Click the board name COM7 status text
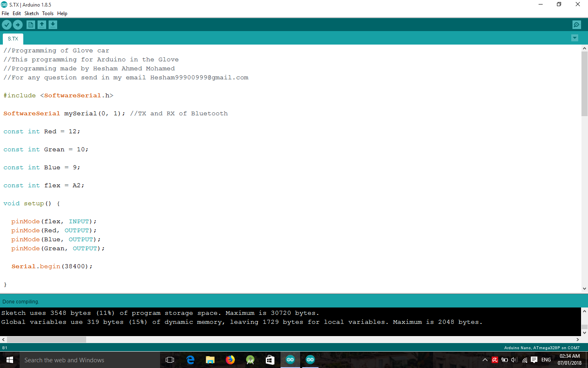The height and width of the screenshot is (368, 588). pyautogui.click(x=543, y=348)
